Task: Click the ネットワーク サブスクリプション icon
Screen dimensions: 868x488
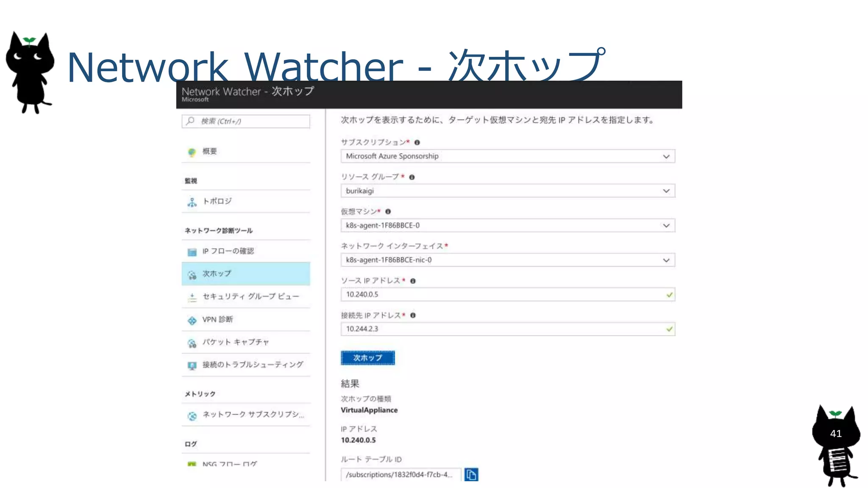Action: (192, 416)
